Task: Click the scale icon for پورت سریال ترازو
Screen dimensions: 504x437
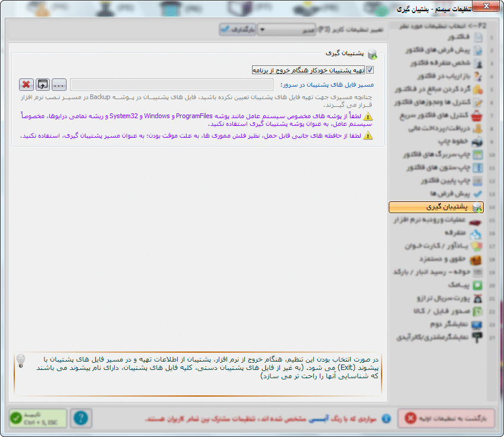Action: point(478,298)
